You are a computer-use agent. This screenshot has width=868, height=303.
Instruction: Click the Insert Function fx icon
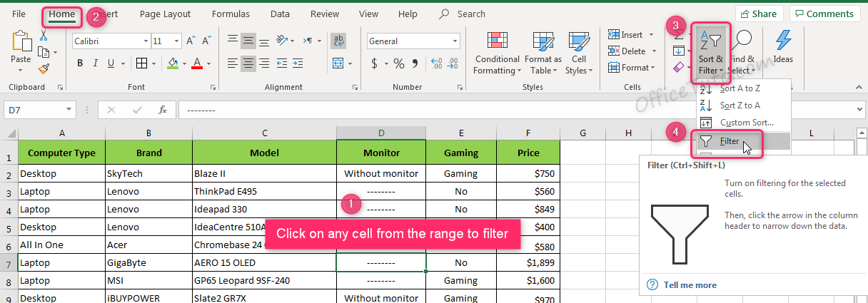[163, 110]
